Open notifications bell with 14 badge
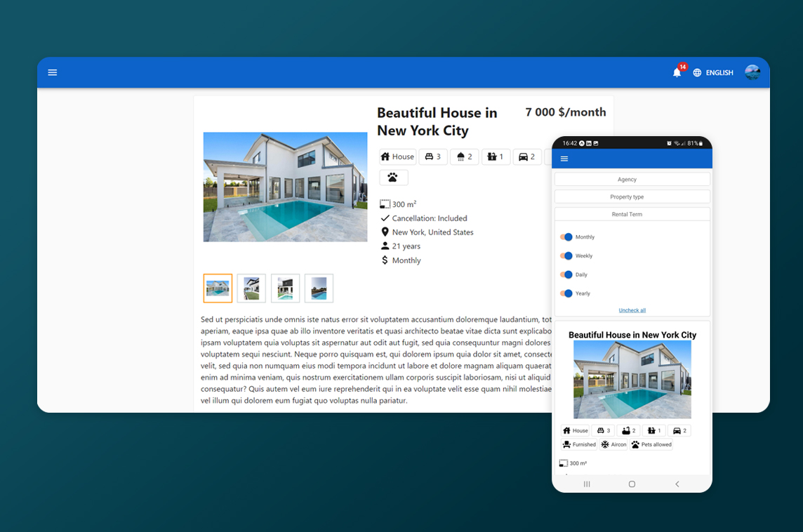Screen dimensions: 803x532 (x=677, y=72)
